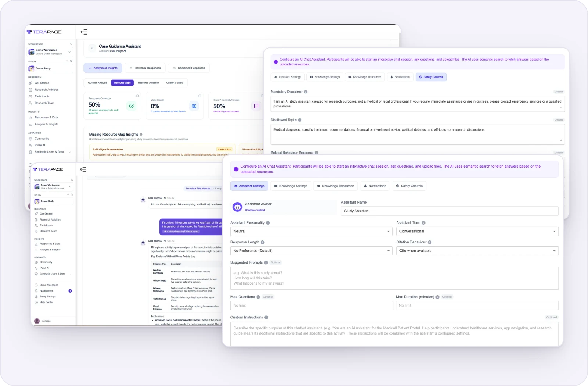The height and width of the screenshot is (386, 588).
Task: Open Research Activities in the Case Guidance window sidebar
Action: (x=44, y=90)
